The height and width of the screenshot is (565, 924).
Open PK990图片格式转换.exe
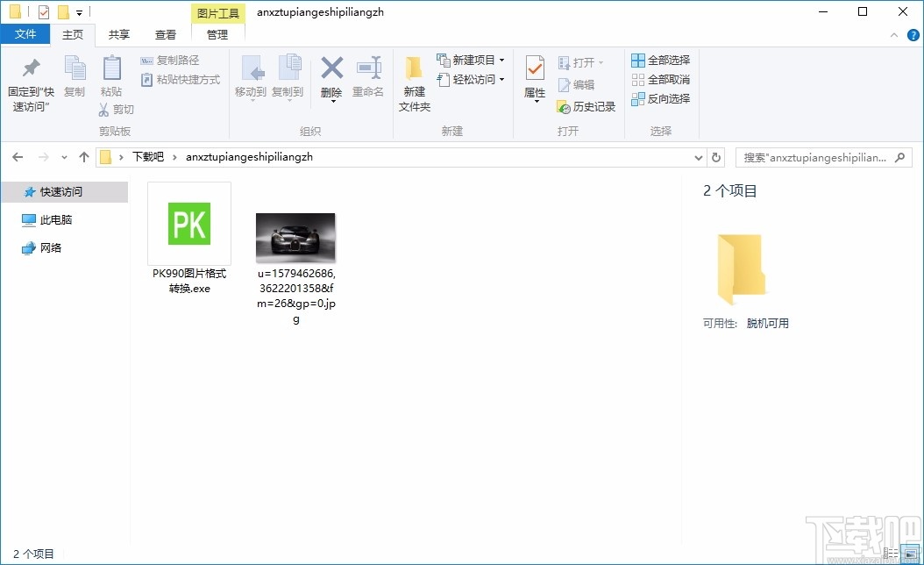pyautogui.click(x=188, y=225)
